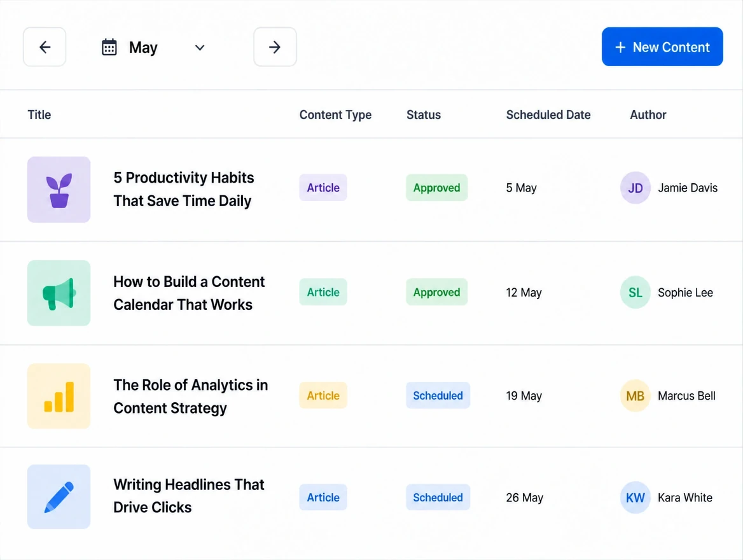Click the yellow Article tag for Analytics

tap(323, 395)
